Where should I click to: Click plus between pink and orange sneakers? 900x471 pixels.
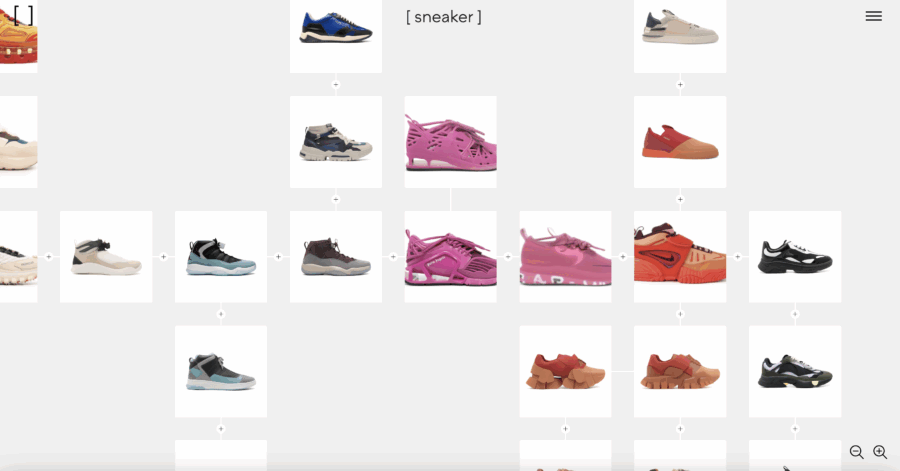click(623, 256)
